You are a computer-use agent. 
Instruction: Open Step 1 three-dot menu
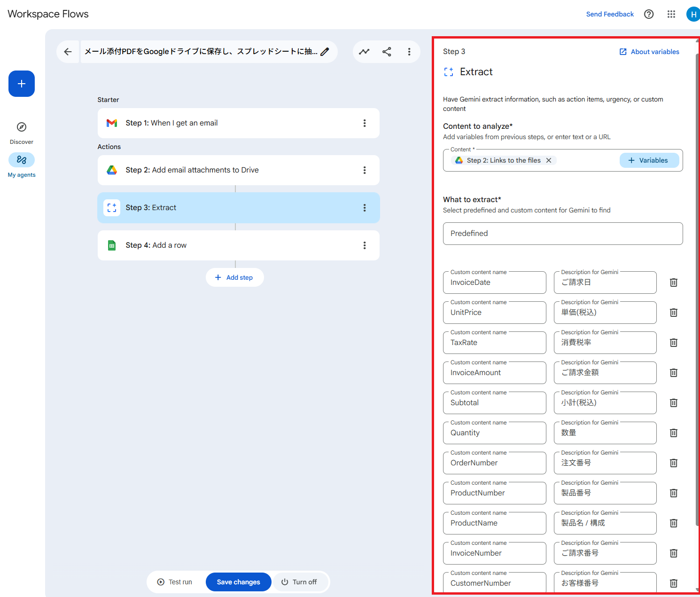(x=365, y=123)
